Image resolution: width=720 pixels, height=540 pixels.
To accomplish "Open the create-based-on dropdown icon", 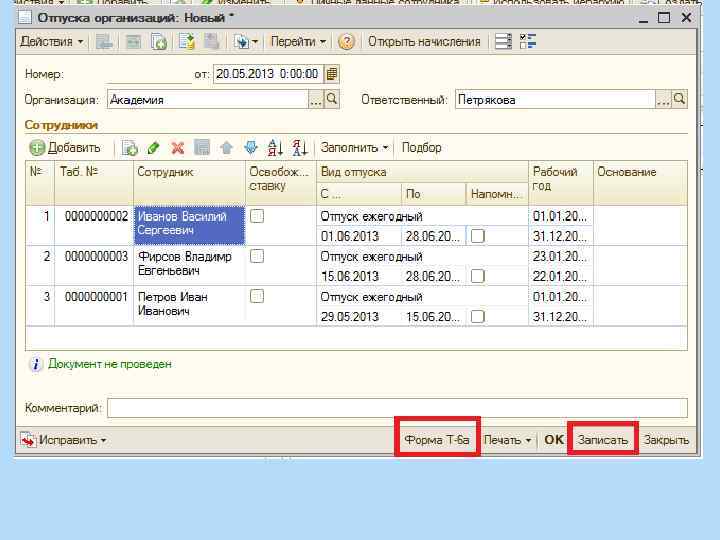I will [246, 42].
